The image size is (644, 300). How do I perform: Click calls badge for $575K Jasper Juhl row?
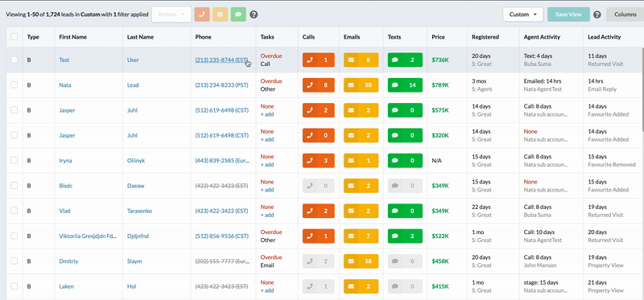tap(318, 110)
